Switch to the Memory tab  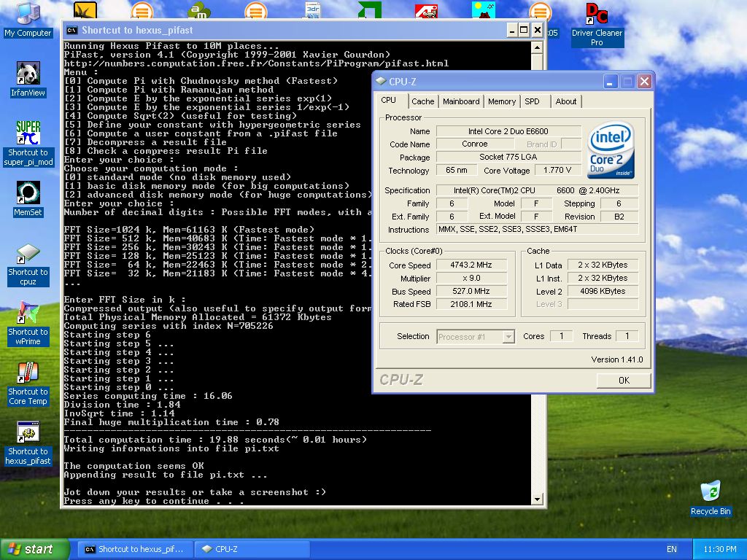tap(502, 101)
